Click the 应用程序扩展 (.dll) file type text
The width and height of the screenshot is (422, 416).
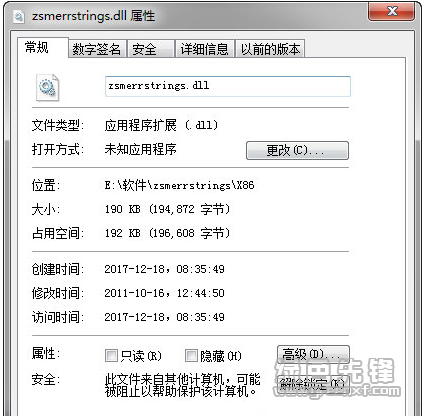point(161,125)
